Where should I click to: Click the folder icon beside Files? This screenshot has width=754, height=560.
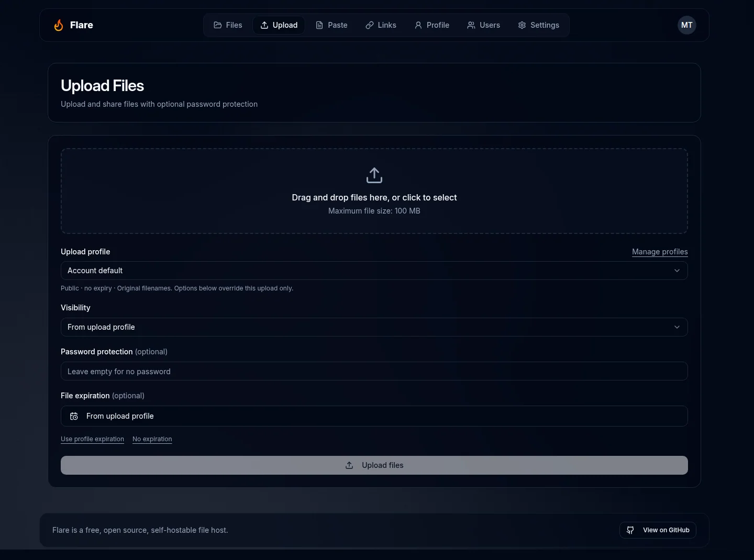[218, 25]
